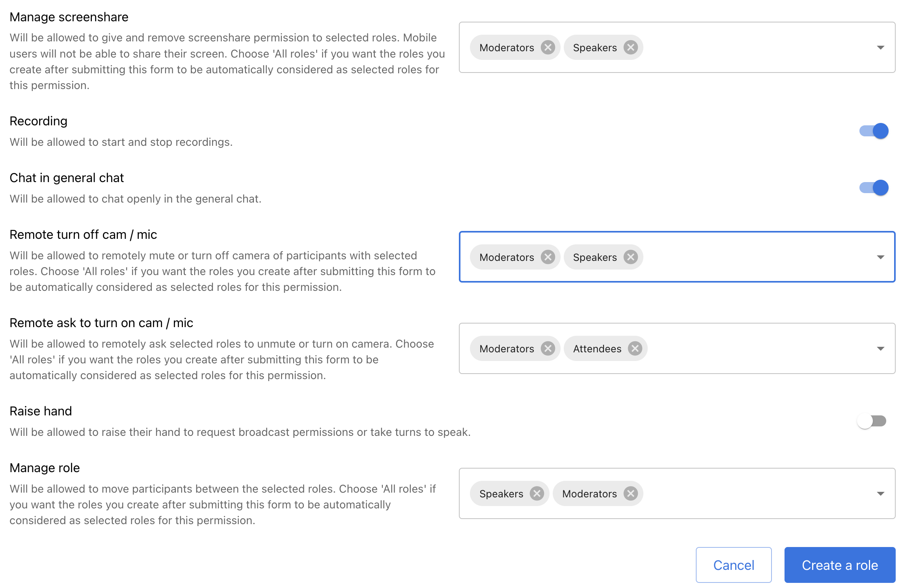The image size is (902, 588).
Task: Remove Speakers chip from Manage role
Action: [537, 494]
